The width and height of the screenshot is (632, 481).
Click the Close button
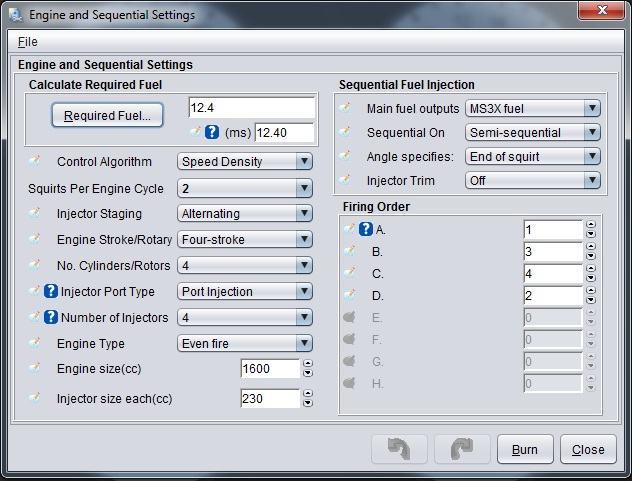click(588, 449)
